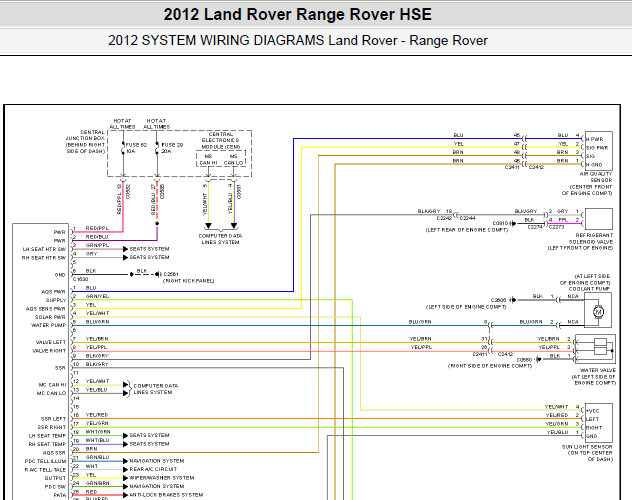This screenshot has width=632, height=500.
Task: Click the "CENTRAL ELECTRONICS MODULE (CEM)" label
Action: (220, 140)
